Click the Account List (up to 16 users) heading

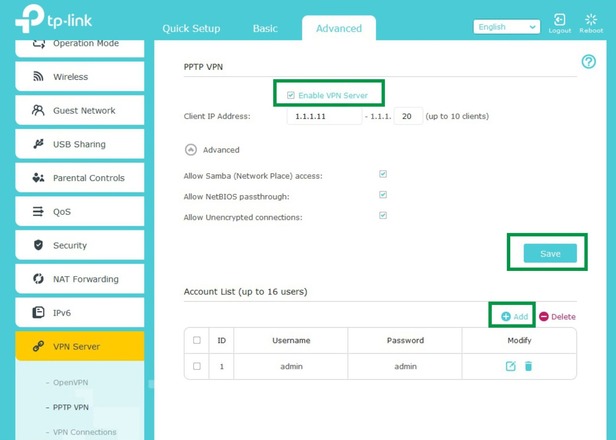(246, 292)
